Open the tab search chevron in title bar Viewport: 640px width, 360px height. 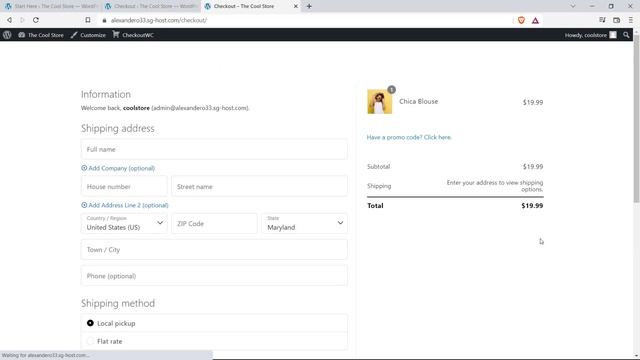(573, 6)
